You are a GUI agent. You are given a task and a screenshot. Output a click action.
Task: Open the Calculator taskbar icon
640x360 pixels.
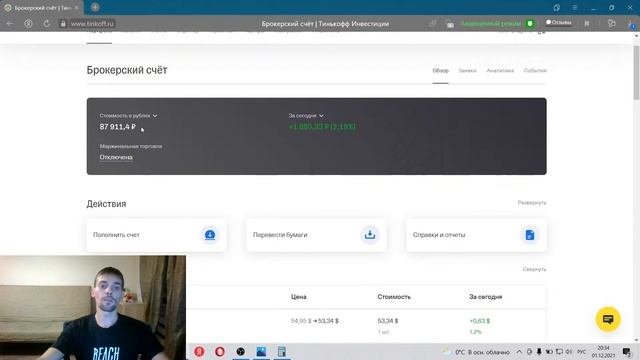[282, 351]
